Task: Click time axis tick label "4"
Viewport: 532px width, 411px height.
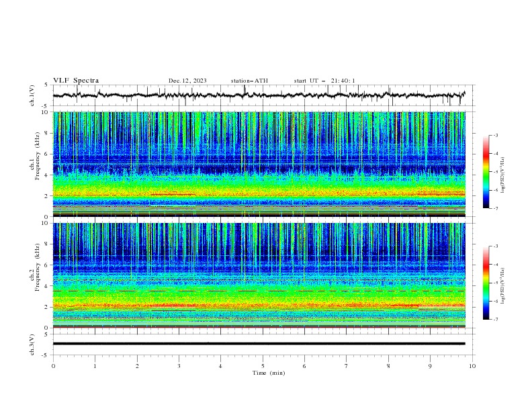Action: click(x=220, y=366)
